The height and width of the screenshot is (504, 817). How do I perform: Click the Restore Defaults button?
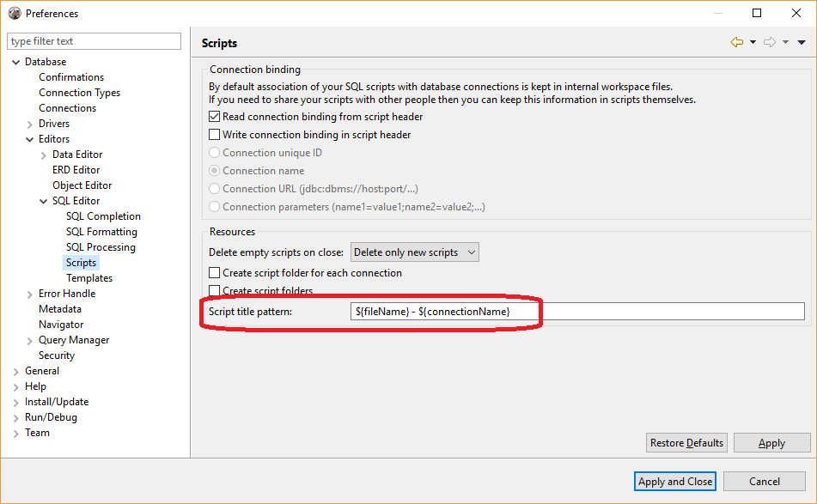(686, 442)
